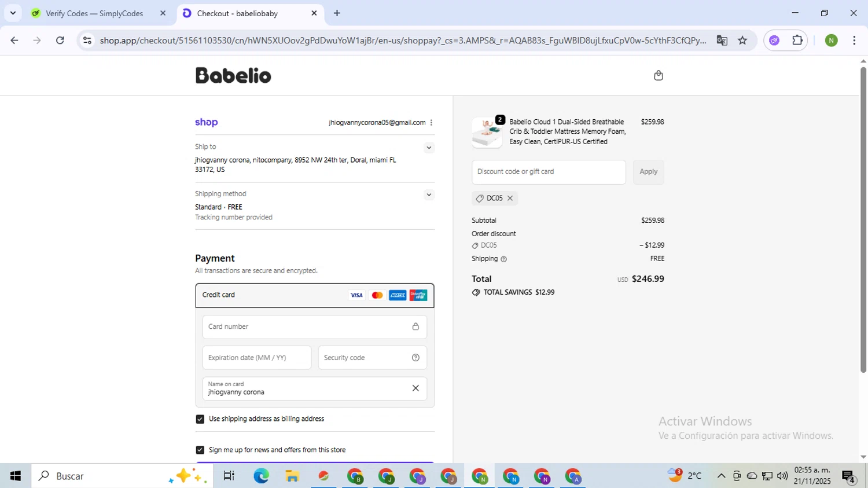This screenshot has width=868, height=488.
Task: Open the Chrome profile A taskbar icon
Action: tap(573, 476)
